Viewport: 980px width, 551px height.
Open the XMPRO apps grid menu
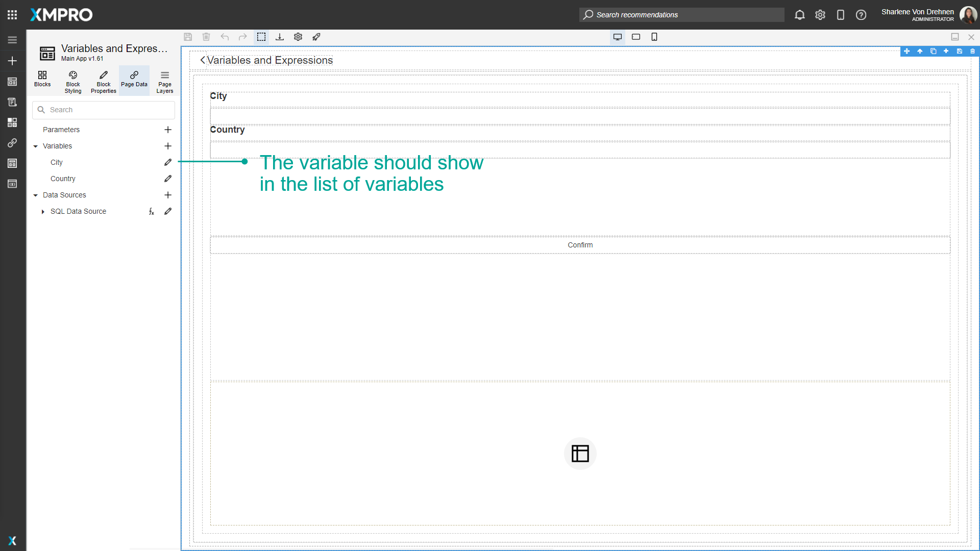12,14
